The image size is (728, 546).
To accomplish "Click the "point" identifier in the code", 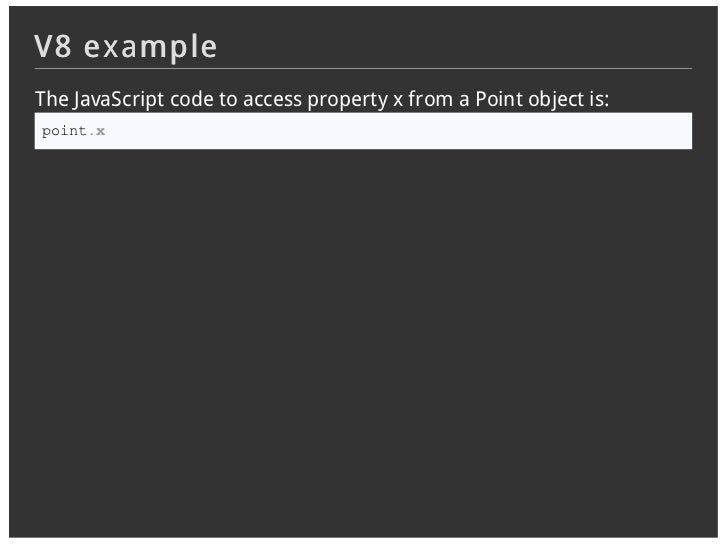I will (x=64, y=131).
